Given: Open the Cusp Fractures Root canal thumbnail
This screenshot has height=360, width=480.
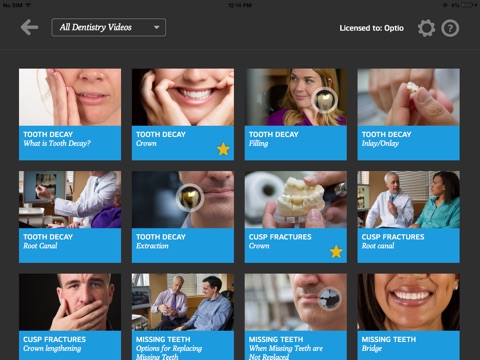Looking at the screenshot, I should [409, 200].
